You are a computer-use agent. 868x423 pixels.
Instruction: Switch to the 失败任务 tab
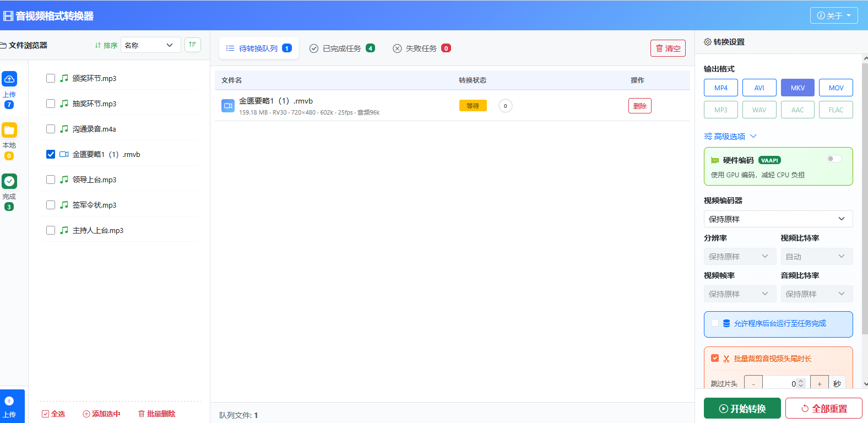tap(422, 48)
